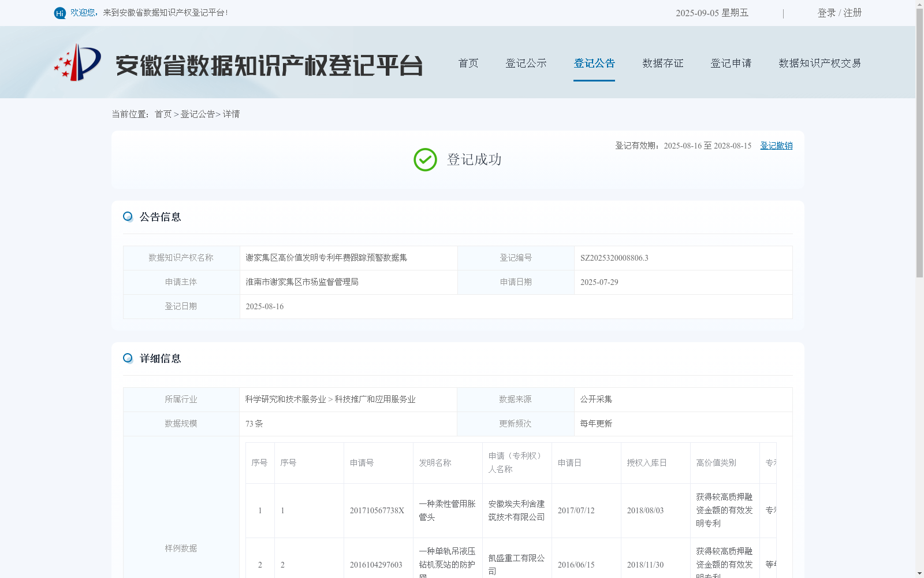Click the scrollbar up arrow
Screen dimensions: 924x578
[x=919, y=4]
